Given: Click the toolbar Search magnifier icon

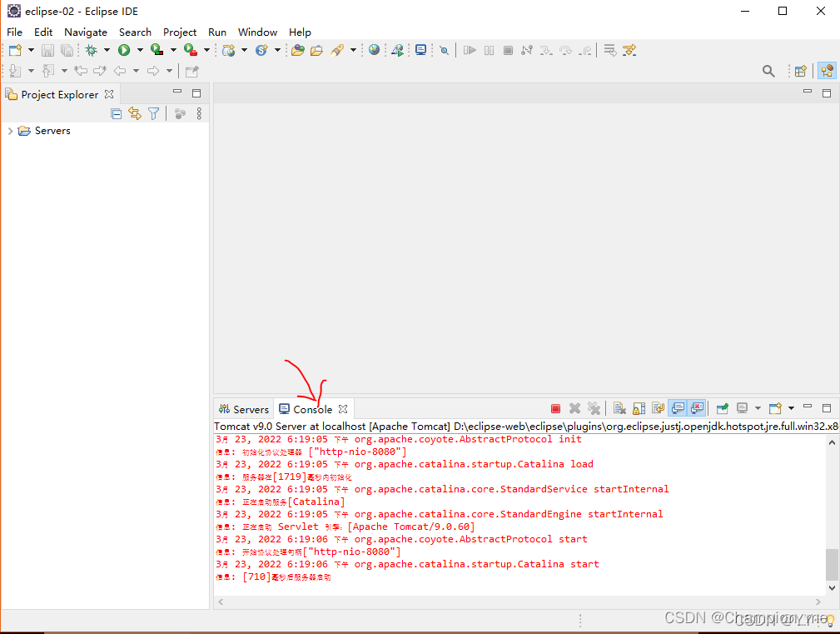Looking at the screenshot, I should pyautogui.click(x=768, y=71).
